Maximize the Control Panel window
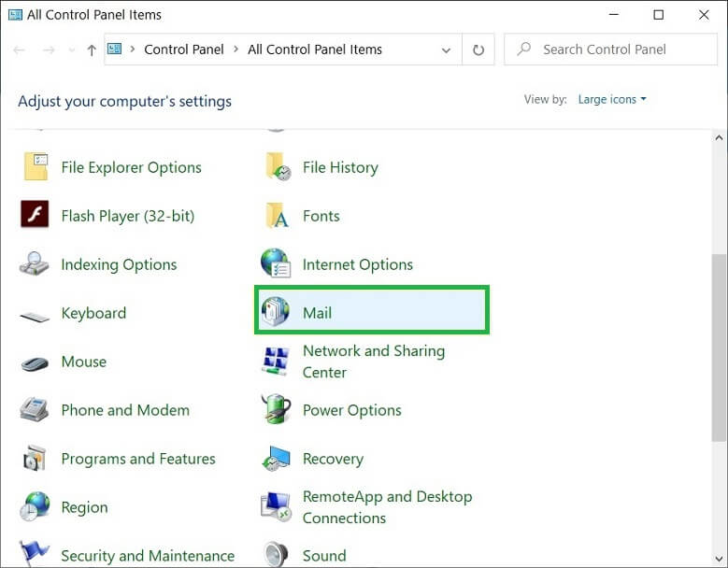The image size is (728, 568). point(658,15)
